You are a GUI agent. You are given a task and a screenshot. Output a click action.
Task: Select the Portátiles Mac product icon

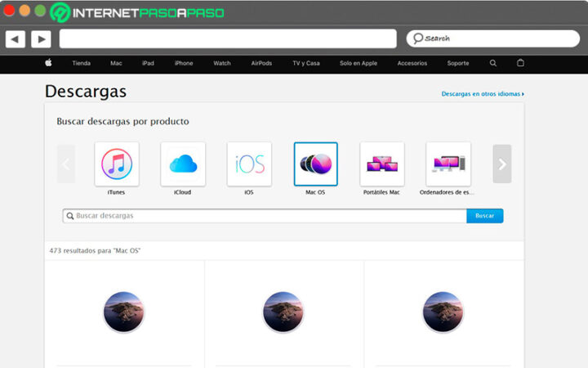pos(382,164)
